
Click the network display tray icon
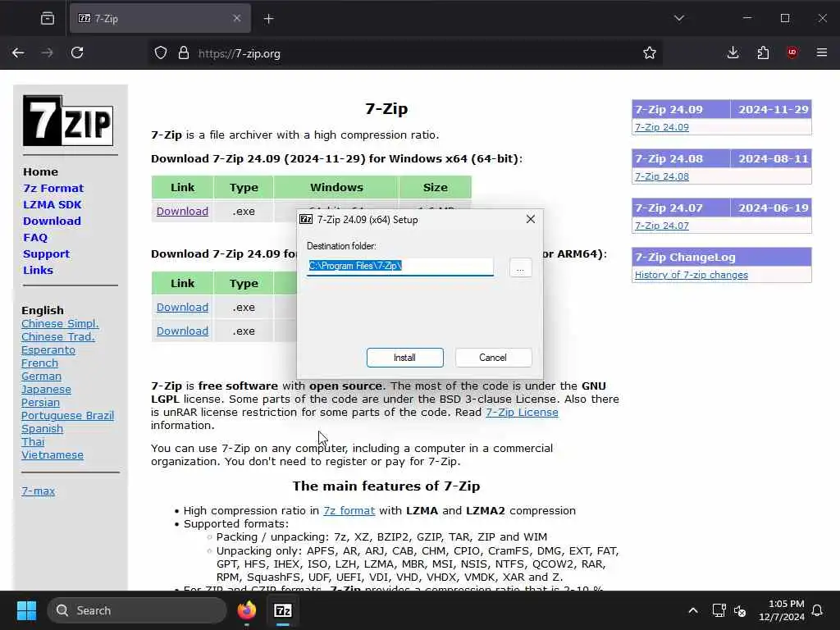[719, 610]
